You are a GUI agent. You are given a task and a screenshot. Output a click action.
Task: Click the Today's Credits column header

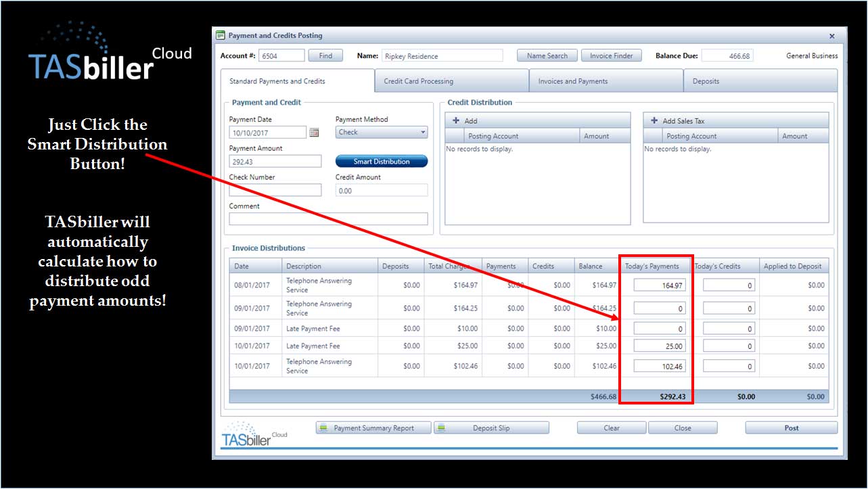point(725,266)
